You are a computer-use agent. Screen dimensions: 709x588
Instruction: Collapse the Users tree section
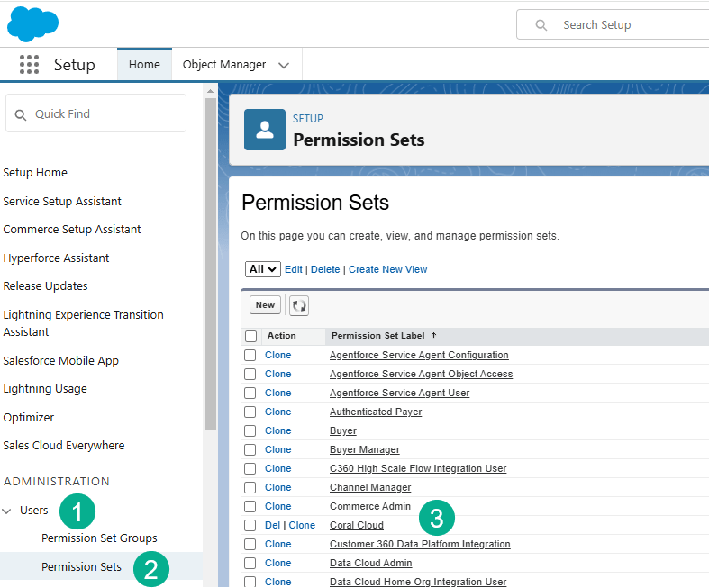pos(7,511)
